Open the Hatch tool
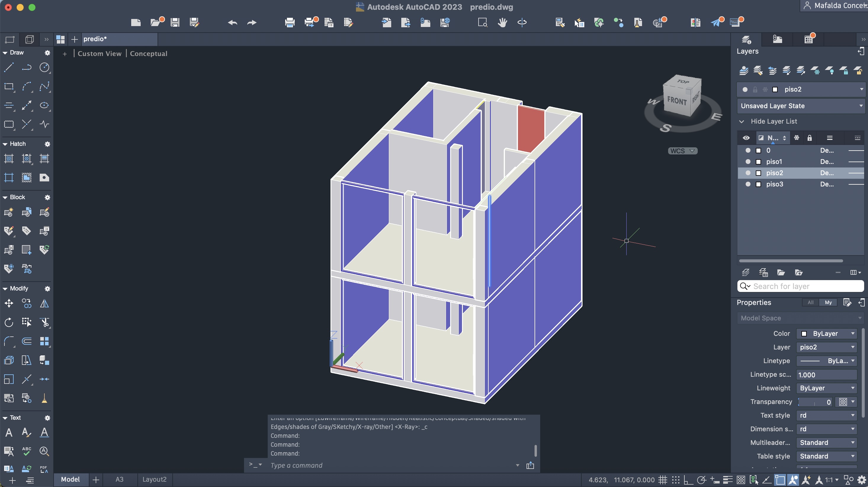868x487 pixels. pos(9,159)
